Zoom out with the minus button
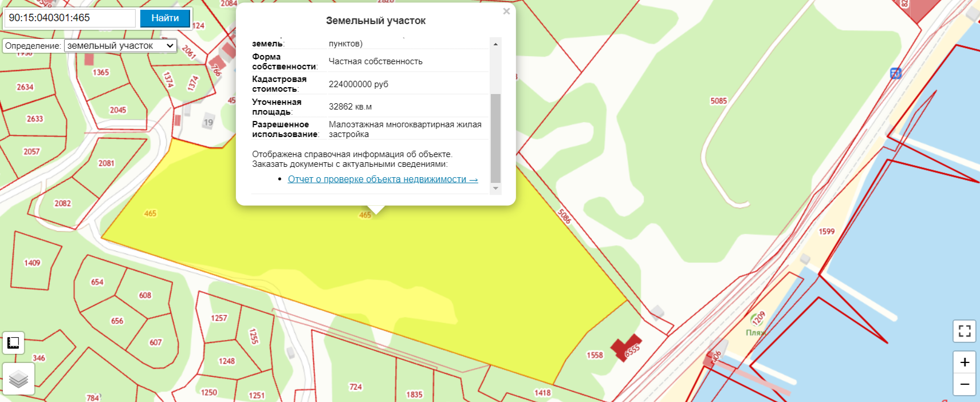 click(965, 384)
